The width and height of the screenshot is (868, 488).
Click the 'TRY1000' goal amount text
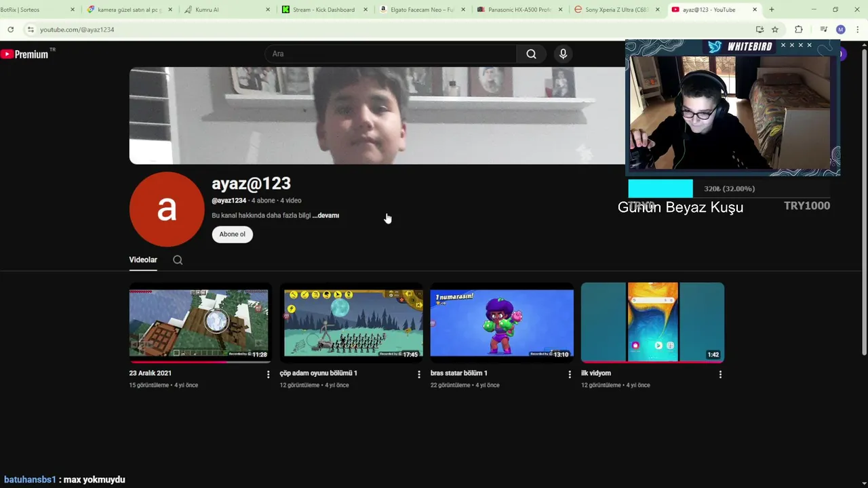click(x=807, y=206)
